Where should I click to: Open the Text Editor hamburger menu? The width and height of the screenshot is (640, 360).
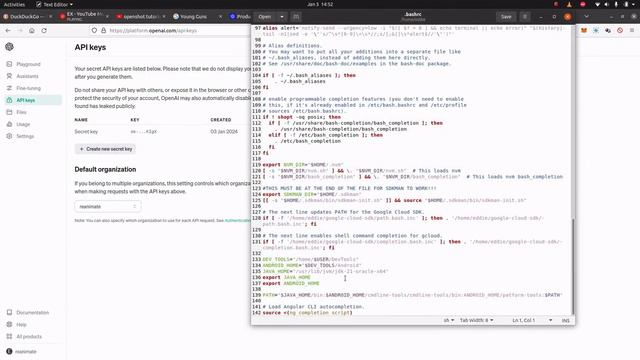[x=525, y=17]
